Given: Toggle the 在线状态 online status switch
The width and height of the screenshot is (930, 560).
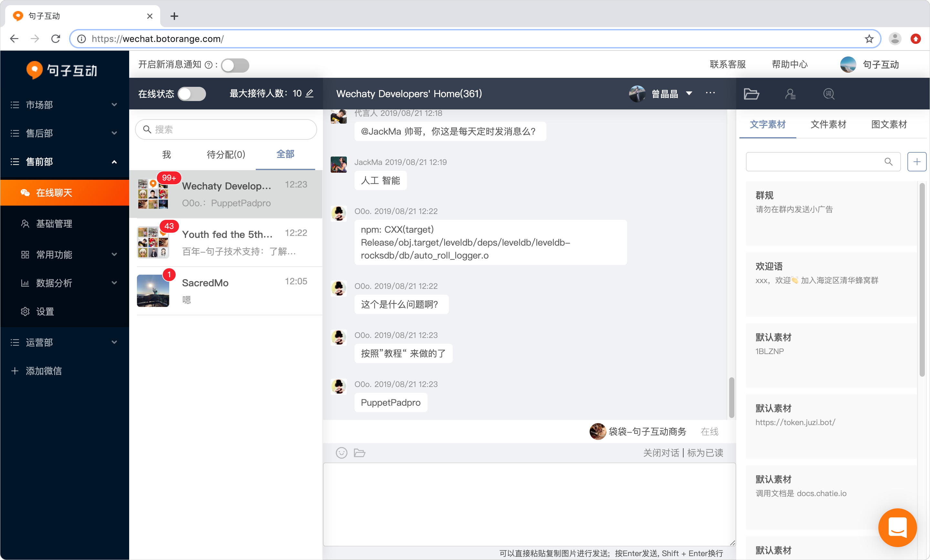Looking at the screenshot, I should tap(192, 93).
